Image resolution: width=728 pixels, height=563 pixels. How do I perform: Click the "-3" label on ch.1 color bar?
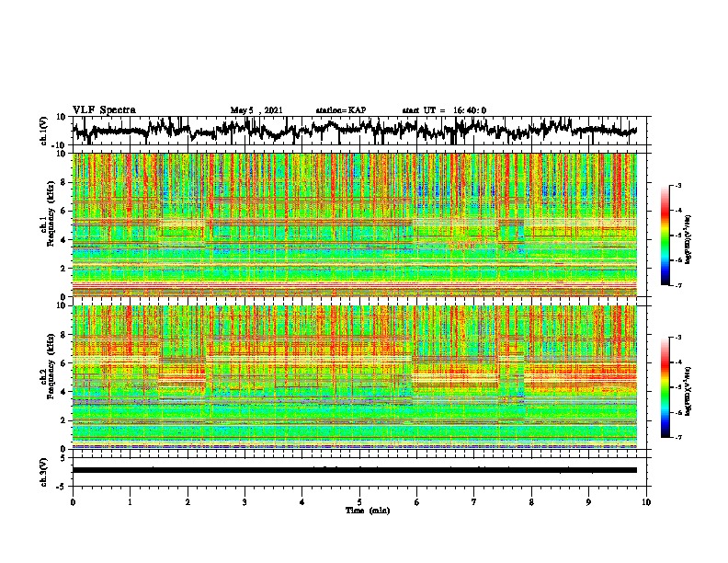(677, 185)
